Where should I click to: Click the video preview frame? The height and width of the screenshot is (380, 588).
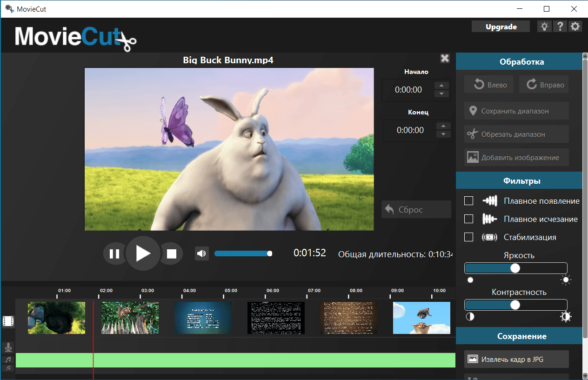[229, 149]
